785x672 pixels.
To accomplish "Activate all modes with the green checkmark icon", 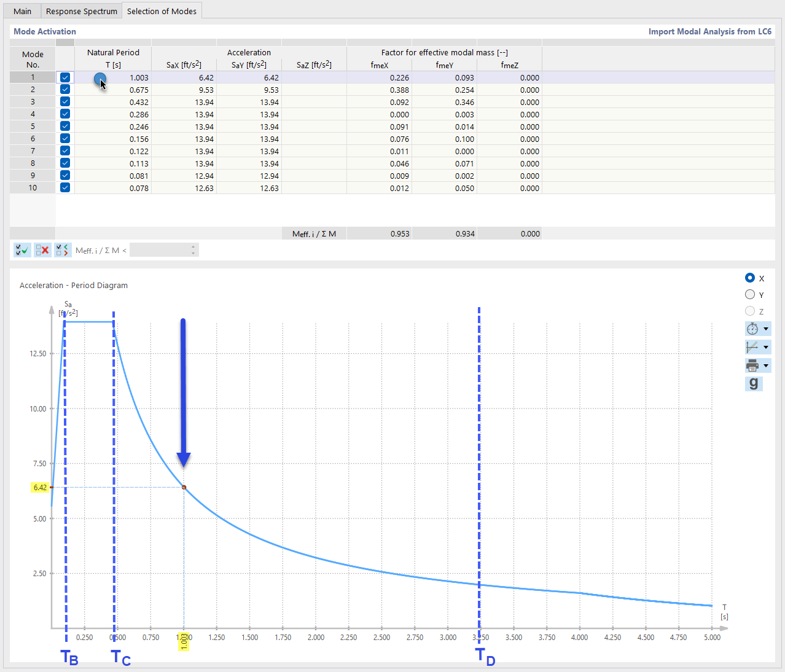I will [21, 250].
